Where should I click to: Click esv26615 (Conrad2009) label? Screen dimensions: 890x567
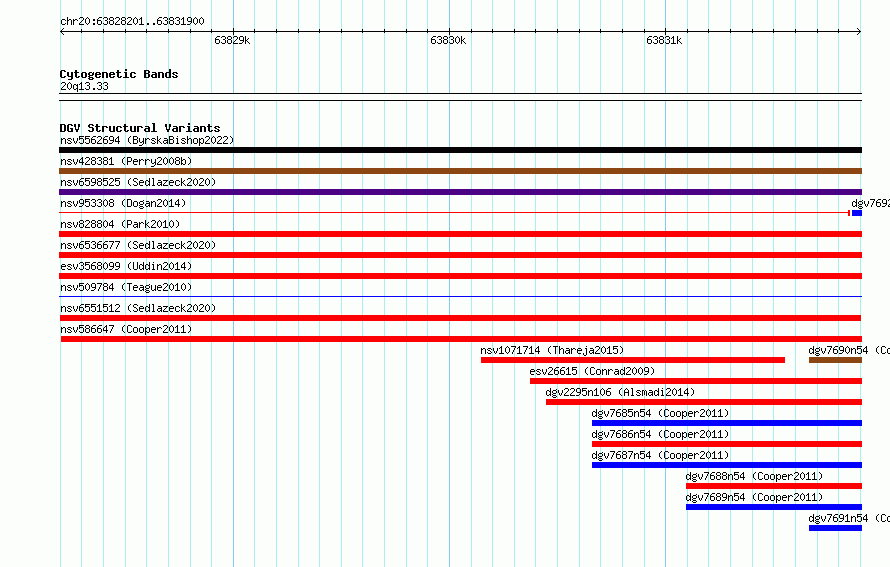(x=592, y=371)
